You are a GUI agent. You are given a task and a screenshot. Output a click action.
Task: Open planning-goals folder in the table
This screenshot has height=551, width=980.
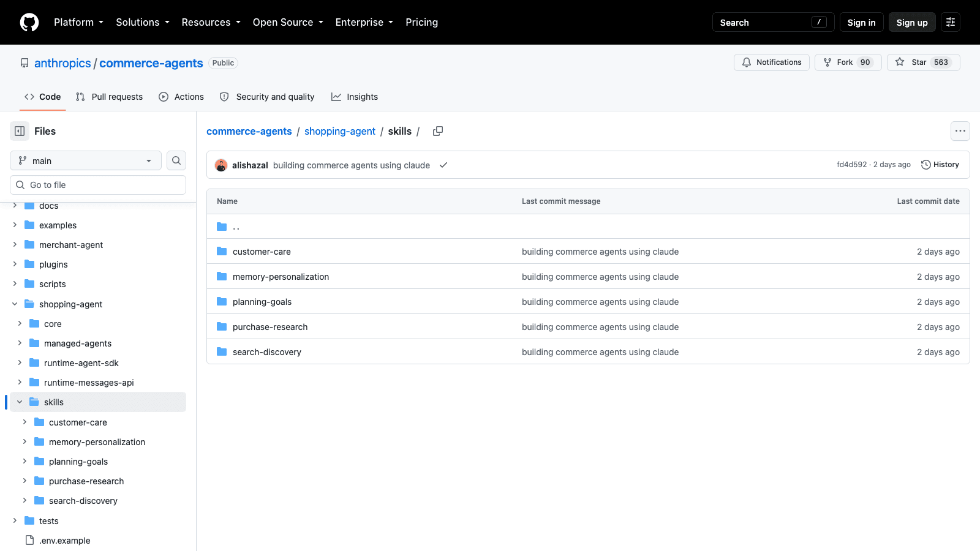pos(262,302)
